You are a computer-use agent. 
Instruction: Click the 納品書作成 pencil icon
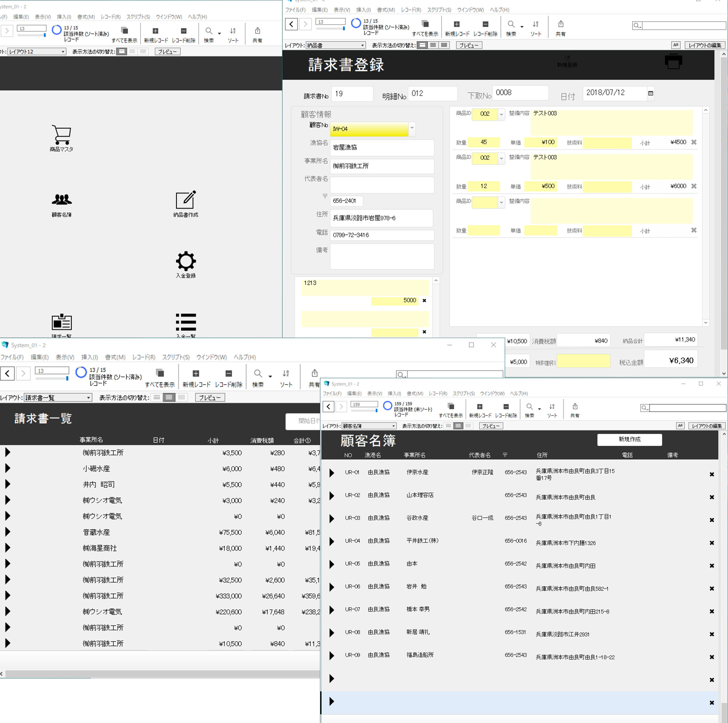tap(186, 199)
